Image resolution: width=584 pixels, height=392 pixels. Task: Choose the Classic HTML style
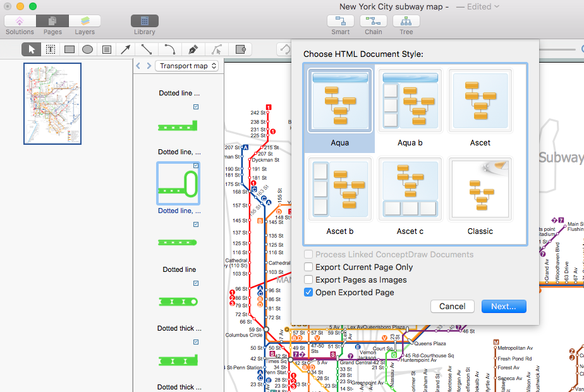tap(480, 197)
